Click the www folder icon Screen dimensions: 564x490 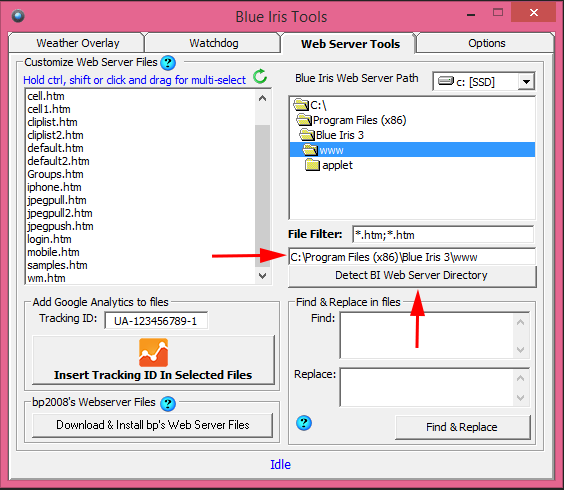(310, 150)
